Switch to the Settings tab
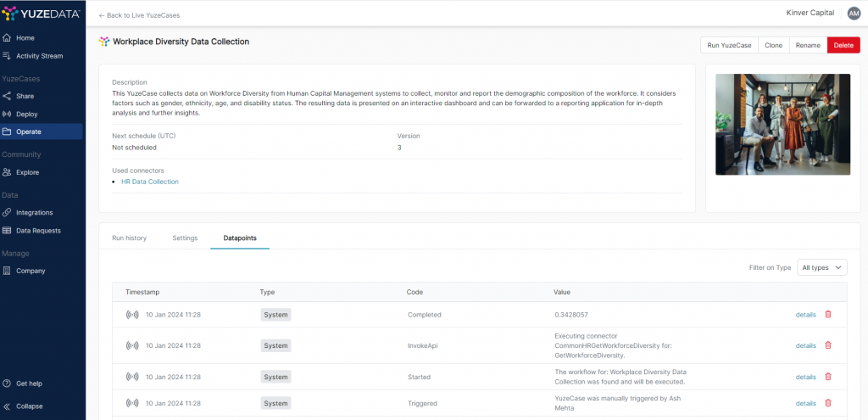The width and height of the screenshot is (868, 420). click(185, 238)
